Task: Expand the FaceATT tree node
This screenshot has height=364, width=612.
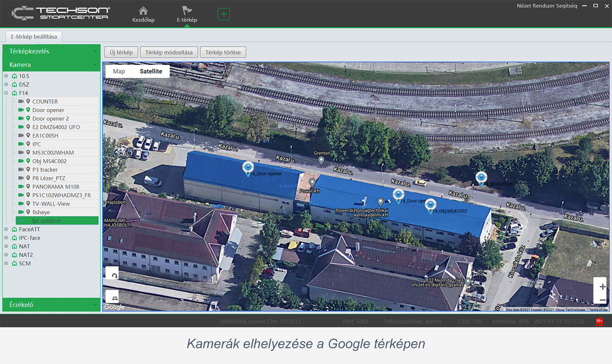Action: [x=6, y=229]
